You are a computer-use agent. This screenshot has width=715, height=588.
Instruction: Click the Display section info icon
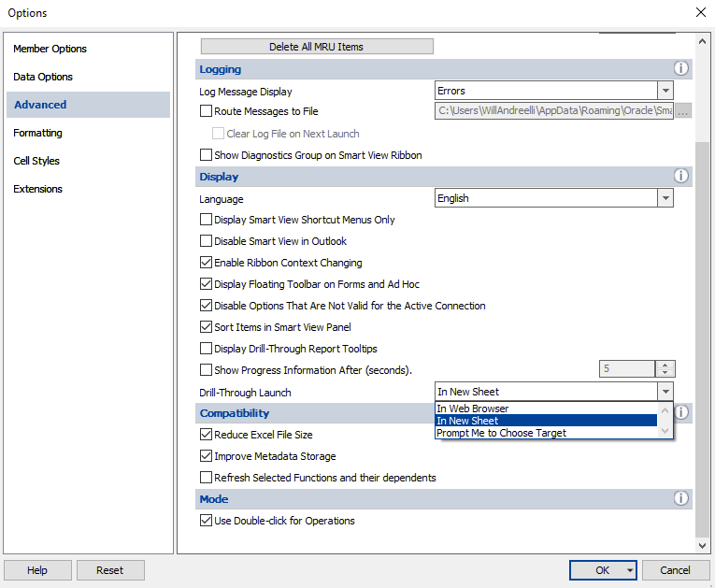[x=680, y=177]
